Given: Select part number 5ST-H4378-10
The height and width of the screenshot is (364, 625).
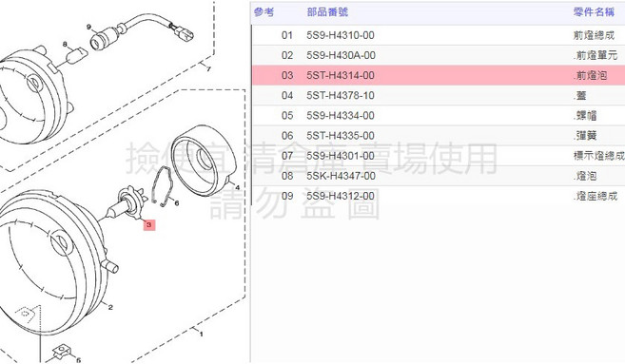Looking at the screenshot, I should pos(340,95).
